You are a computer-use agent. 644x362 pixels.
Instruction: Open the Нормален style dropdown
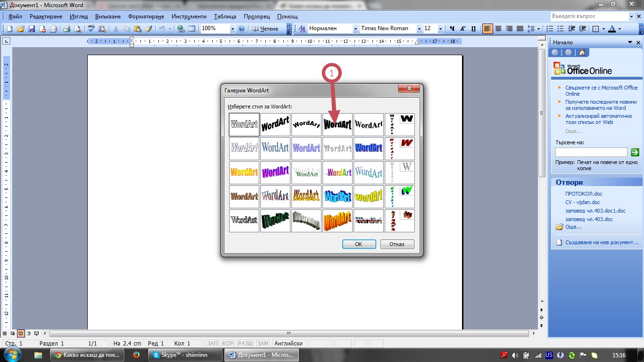pos(355,29)
